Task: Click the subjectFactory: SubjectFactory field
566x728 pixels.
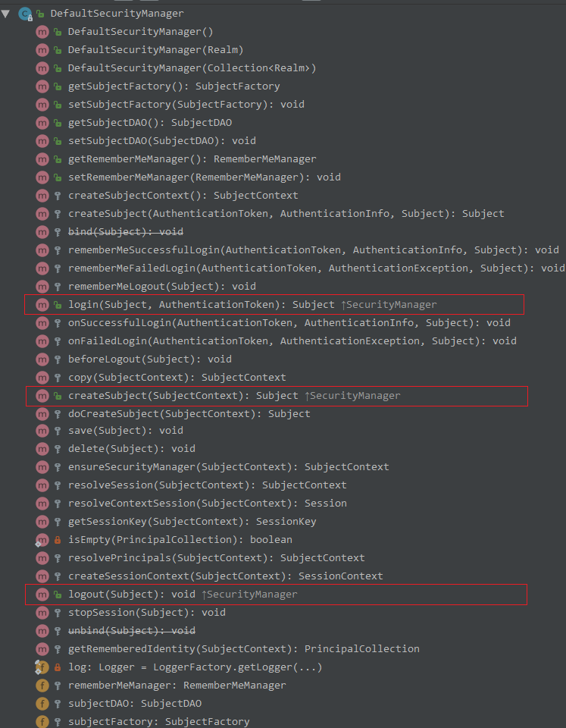Action: (158, 722)
